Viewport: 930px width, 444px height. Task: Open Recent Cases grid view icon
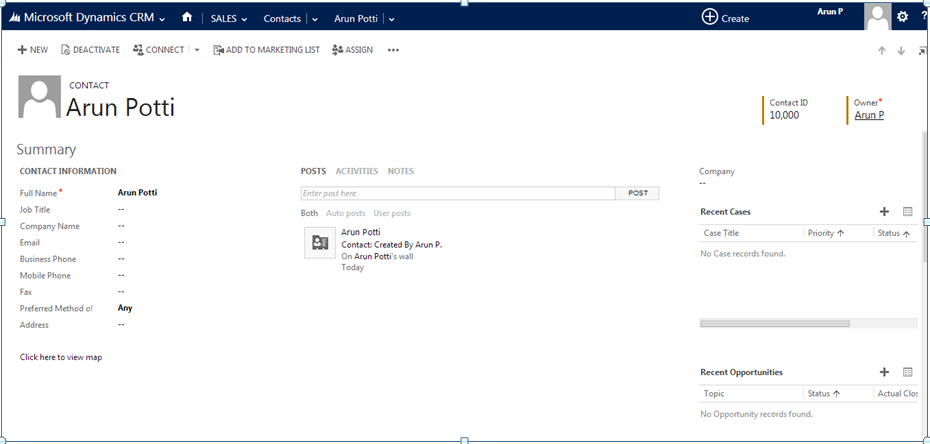[x=907, y=212]
